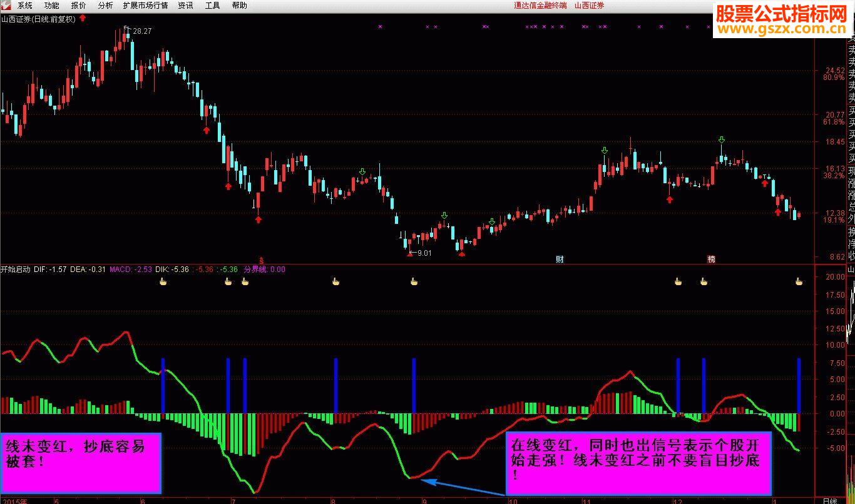Open the 分析 menu
This screenshot has width=855, height=504.
click(106, 5)
